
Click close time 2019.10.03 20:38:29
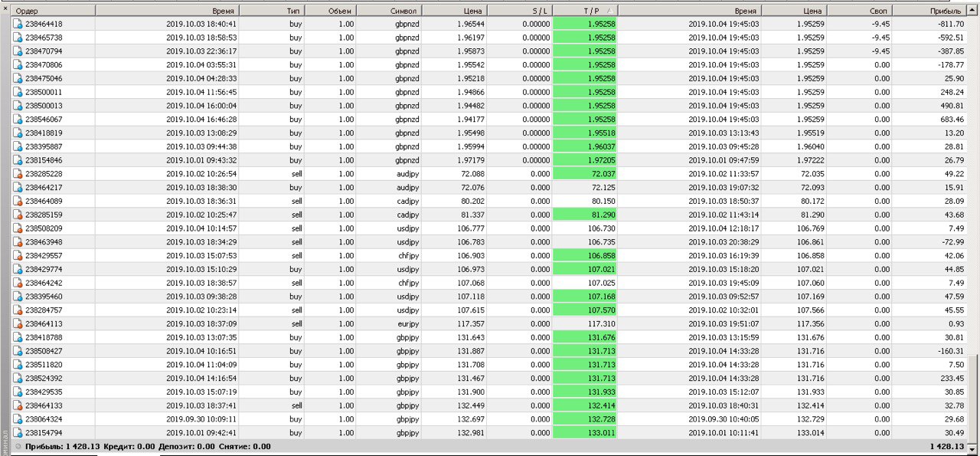tap(724, 242)
